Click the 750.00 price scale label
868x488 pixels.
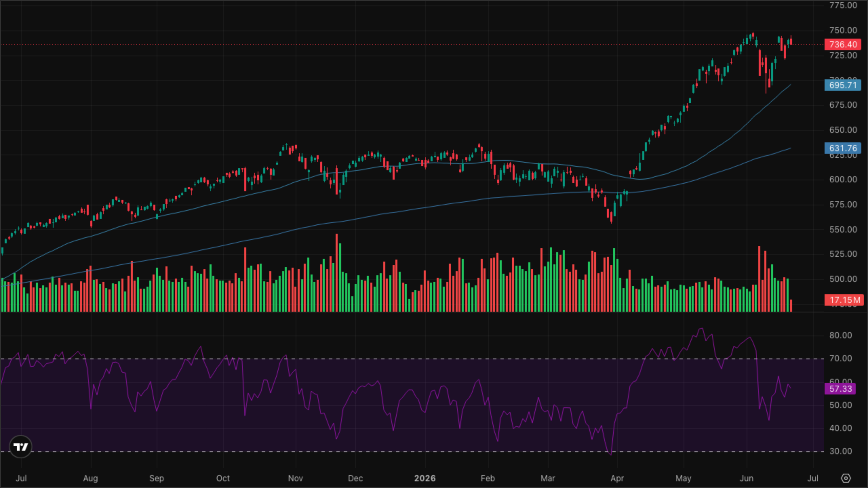tap(843, 30)
